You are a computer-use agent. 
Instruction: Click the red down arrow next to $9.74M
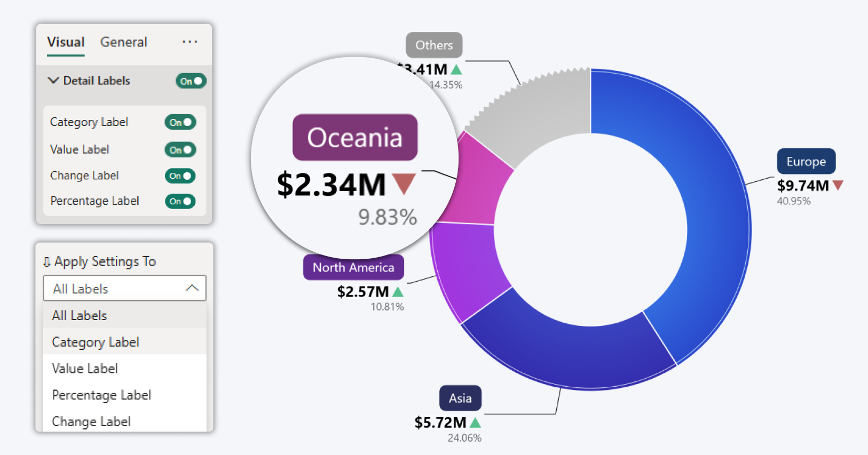pos(838,185)
